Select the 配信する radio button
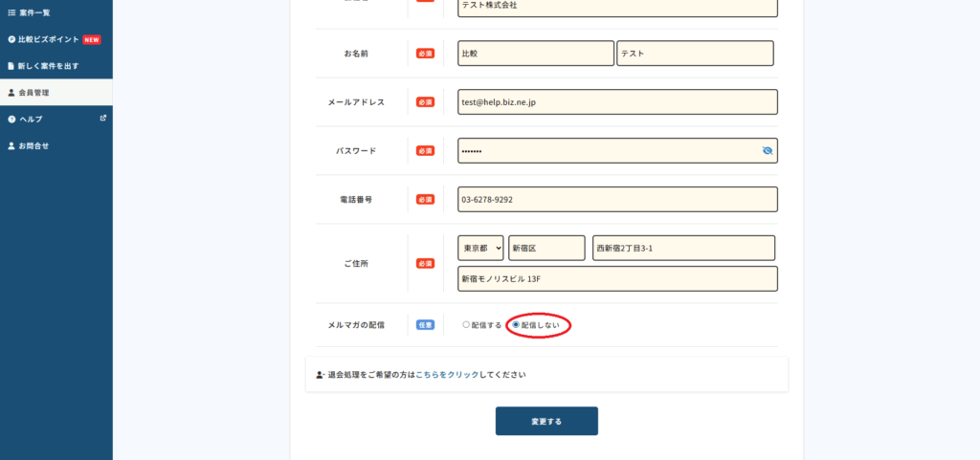Viewport: 980px width, 460px height. coord(466,325)
